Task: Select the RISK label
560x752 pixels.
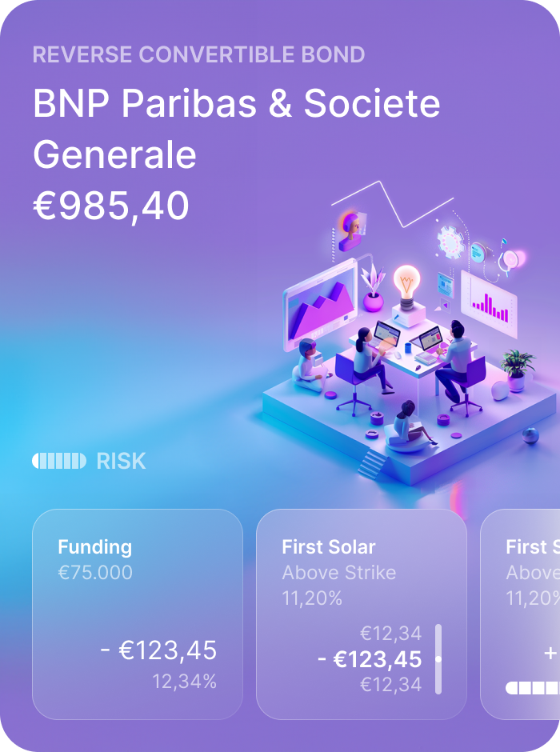Action: (121, 461)
